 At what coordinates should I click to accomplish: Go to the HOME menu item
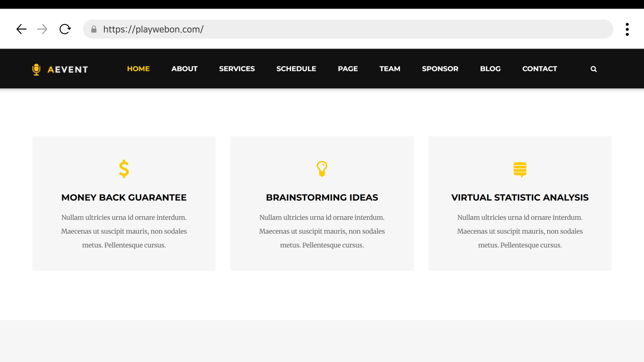click(138, 69)
